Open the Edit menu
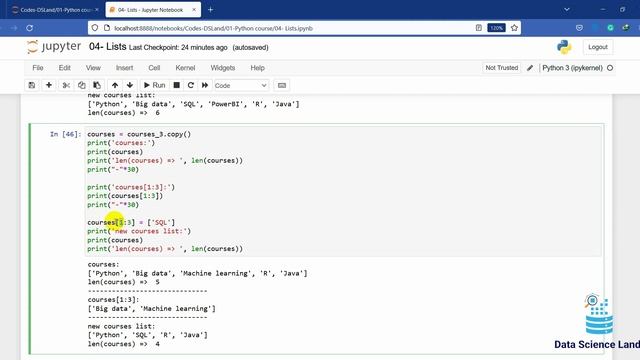Viewport: 640px width, 360px height. pyautogui.click(x=64, y=68)
